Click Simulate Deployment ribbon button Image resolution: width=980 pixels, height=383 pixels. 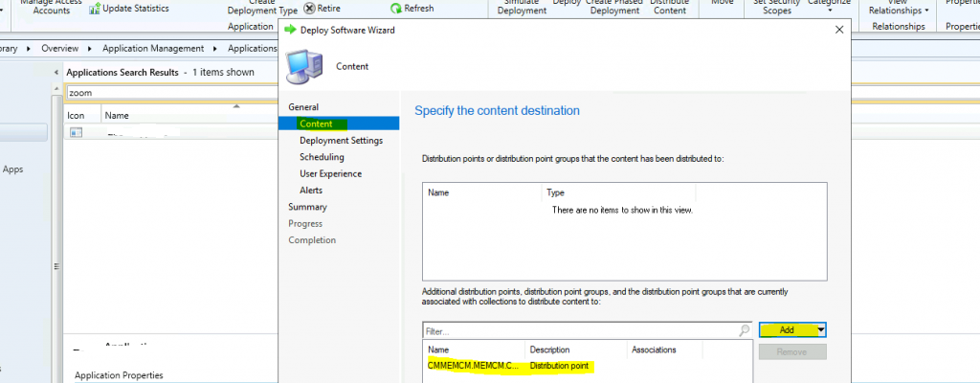[x=522, y=7]
